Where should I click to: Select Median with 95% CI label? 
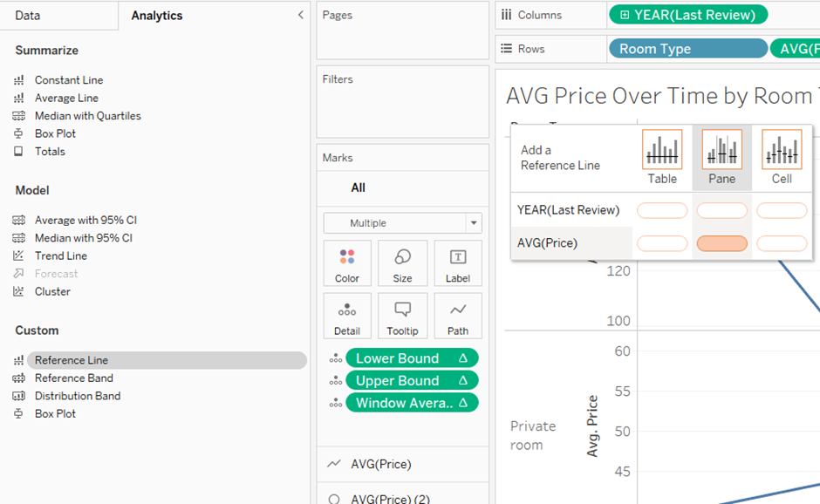click(84, 238)
